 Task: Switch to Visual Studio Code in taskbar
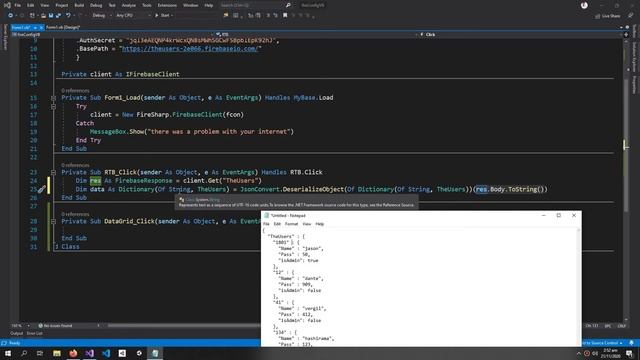(106, 353)
